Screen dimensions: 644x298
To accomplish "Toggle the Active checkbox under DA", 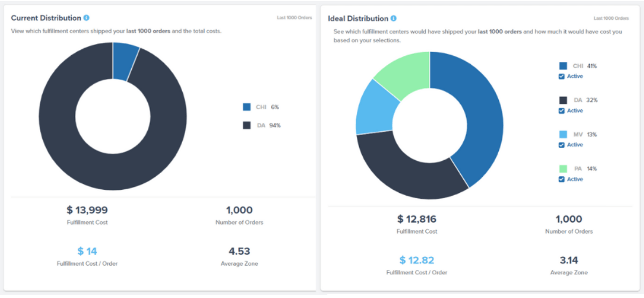I will tap(561, 111).
